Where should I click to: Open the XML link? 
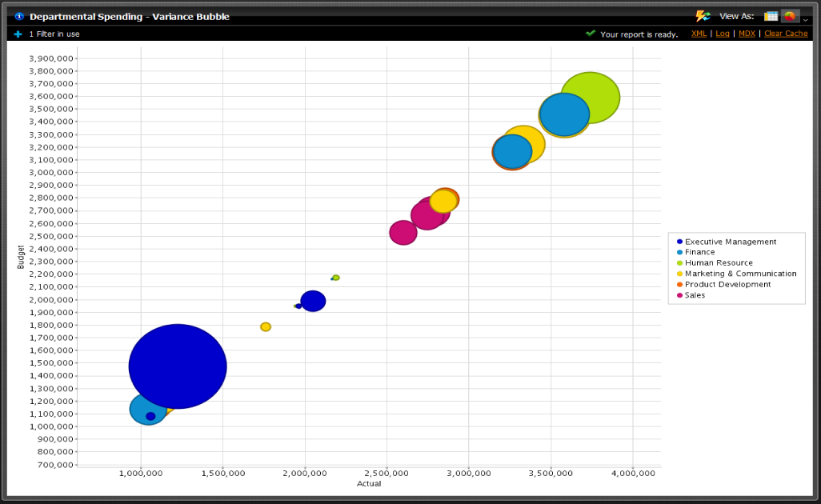pos(699,34)
